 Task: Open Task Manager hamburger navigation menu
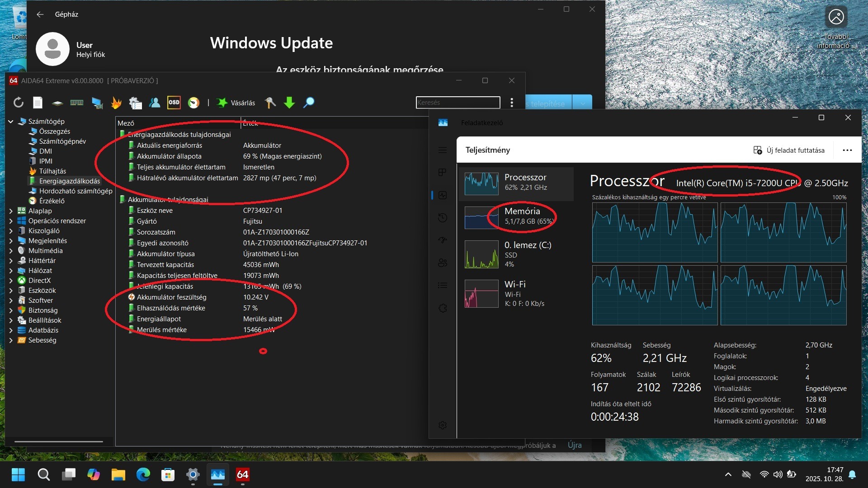click(x=443, y=150)
